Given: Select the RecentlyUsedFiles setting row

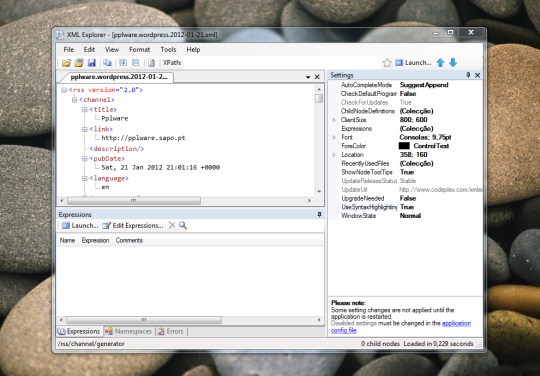Looking at the screenshot, I should point(406,164).
